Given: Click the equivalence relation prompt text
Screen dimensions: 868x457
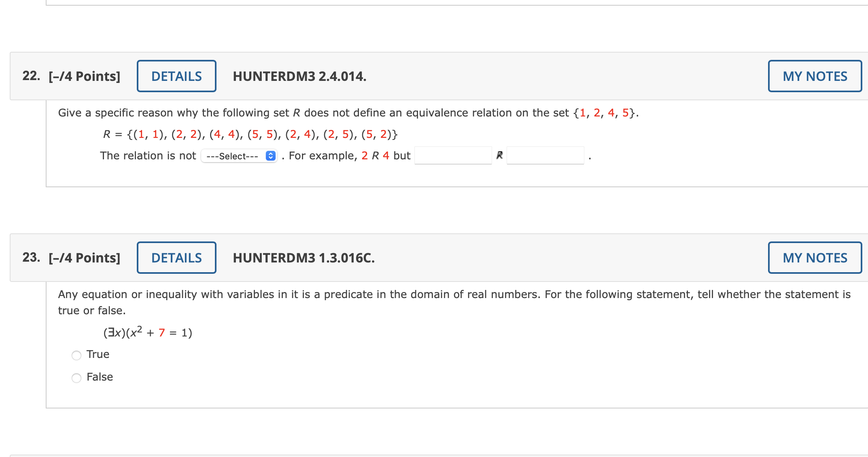Looking at the screenshot, I should tap(348, 113).
